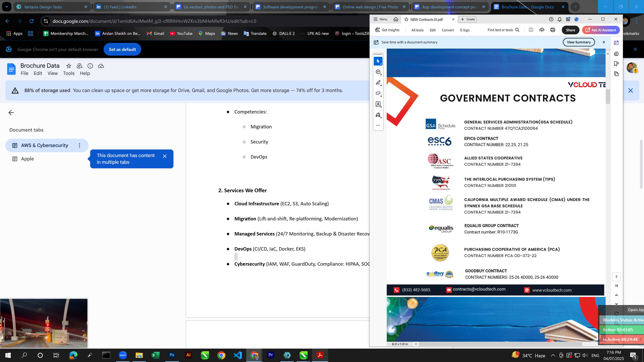Open the Edit menu in Google Docs
The image size is (644, 362).
click(x=38, y=73)
